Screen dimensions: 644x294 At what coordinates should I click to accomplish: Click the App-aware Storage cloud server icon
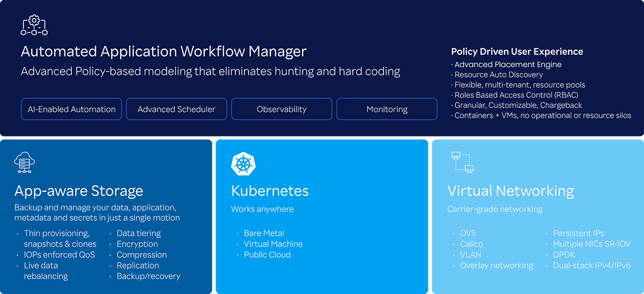[24, 163]
